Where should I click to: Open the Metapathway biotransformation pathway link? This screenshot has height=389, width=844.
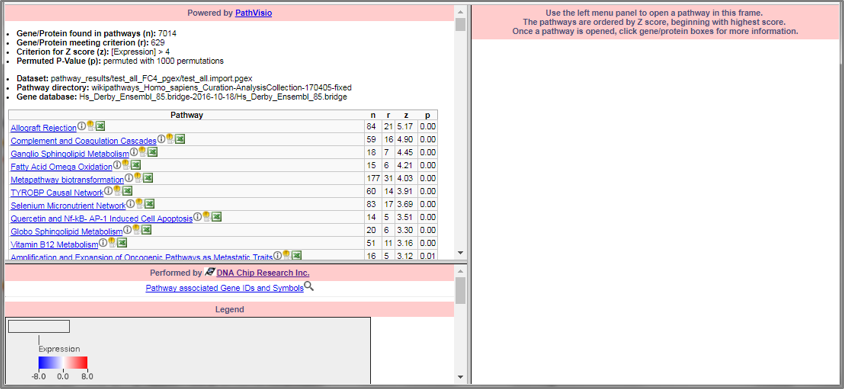click(x=67, y=180)
